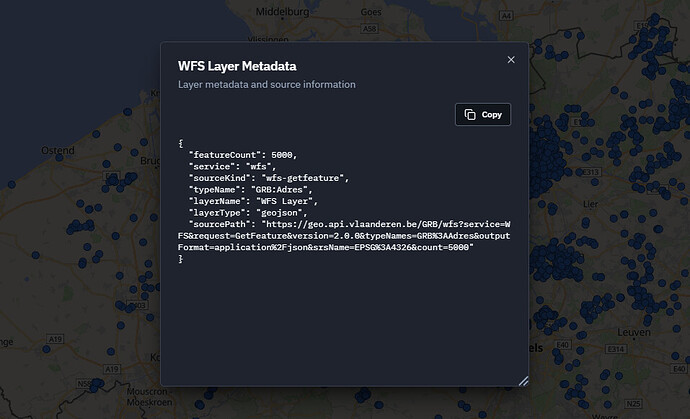Image resolution: width=690 pixels, height=419 pixels.
Task: Click the A4 road shield
Action: coord(506,16)
